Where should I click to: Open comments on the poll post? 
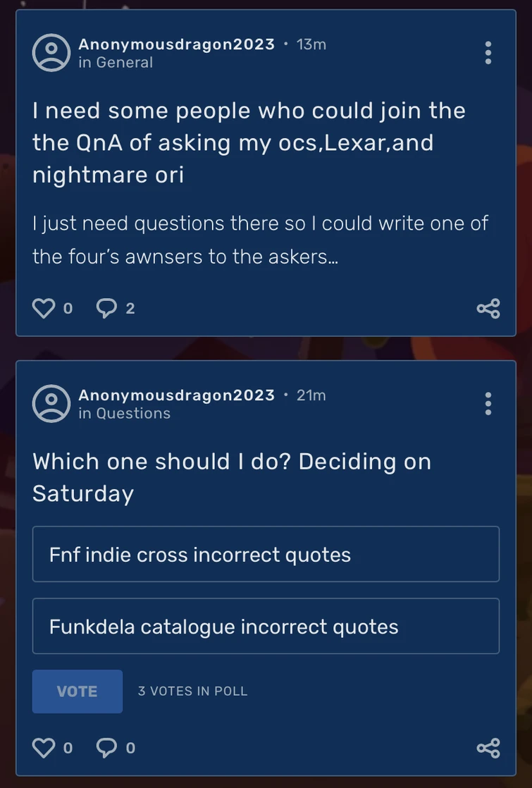pos(106,747)
